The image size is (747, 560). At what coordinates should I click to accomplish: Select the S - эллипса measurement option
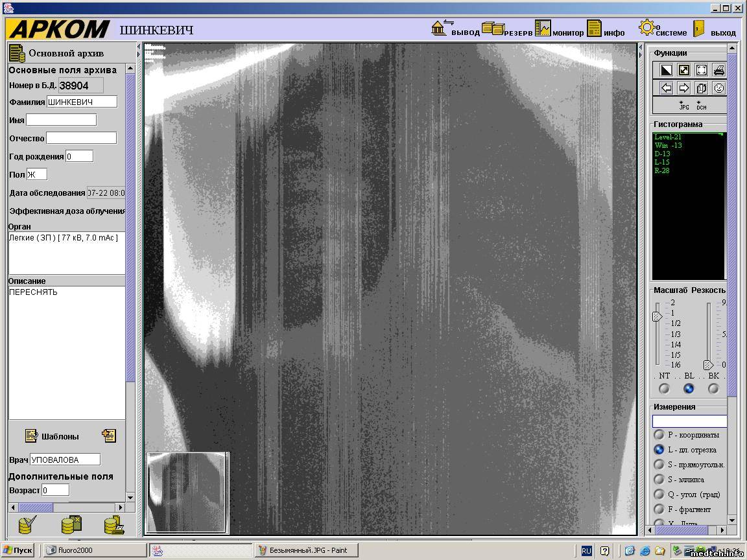[659, 480]
